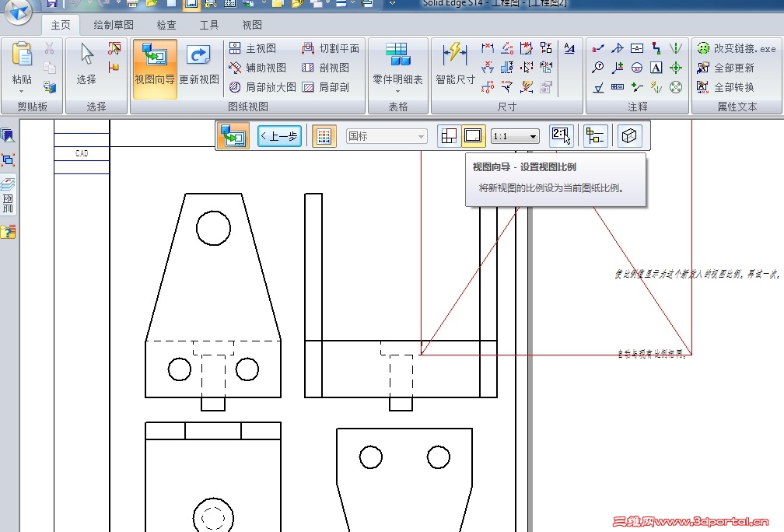Open the 工具 ribbon tab
Viewport: 784px width, 532px height.
click(209, 25)
